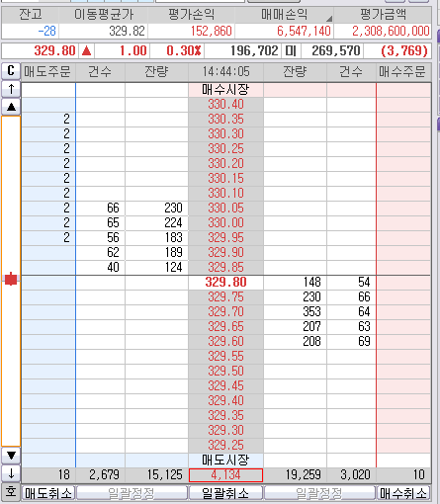440x504 pixels.
Task: Select price row 329.45
Action: (225, 386)
